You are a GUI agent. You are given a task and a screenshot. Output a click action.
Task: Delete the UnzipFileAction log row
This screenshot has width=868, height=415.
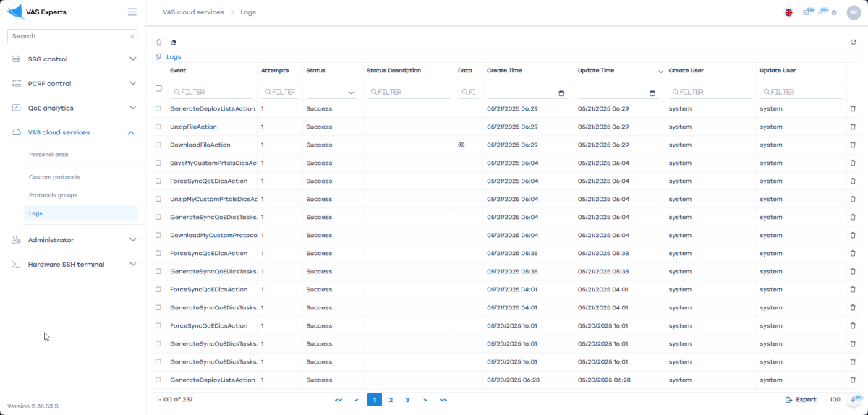[x=853, y=127]
